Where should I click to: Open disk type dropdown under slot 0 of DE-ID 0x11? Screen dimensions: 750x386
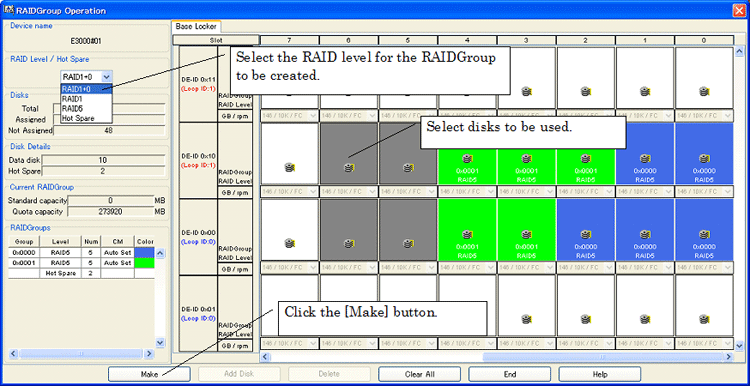(704, 115)
